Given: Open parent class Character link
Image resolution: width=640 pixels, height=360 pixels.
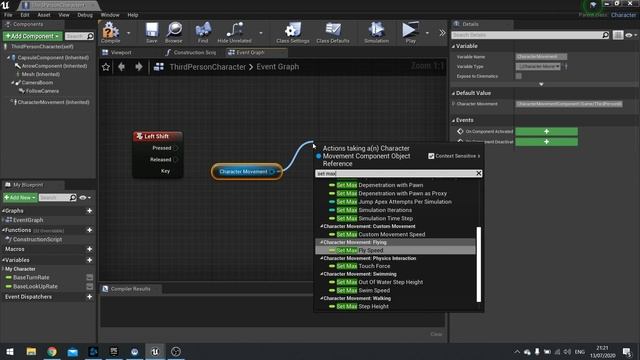Looking at the screenshot, I should (x=624, y=15).
